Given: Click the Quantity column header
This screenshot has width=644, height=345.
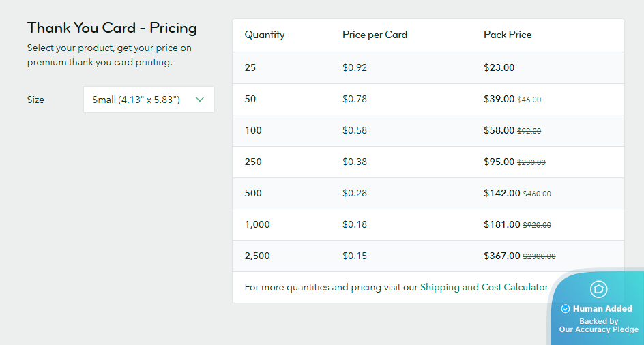Looking at the screenshot, I should click(265, 35).
